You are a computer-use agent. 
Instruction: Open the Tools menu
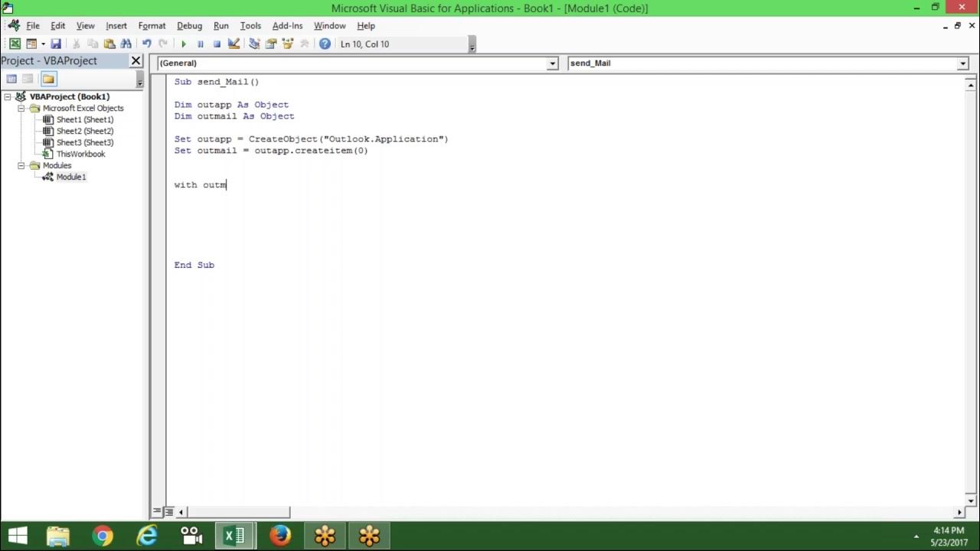(x=250, y=26)
